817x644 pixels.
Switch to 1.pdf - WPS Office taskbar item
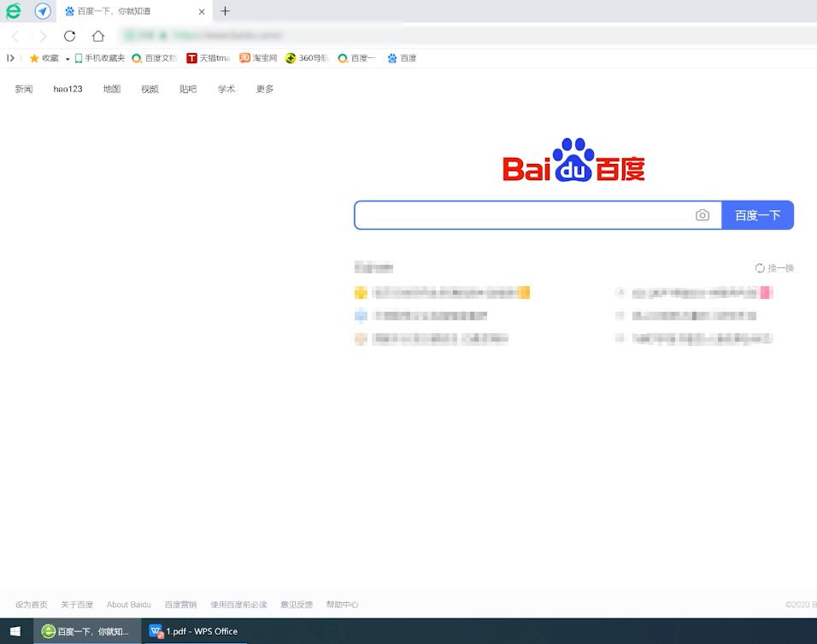tap(194, 631)
